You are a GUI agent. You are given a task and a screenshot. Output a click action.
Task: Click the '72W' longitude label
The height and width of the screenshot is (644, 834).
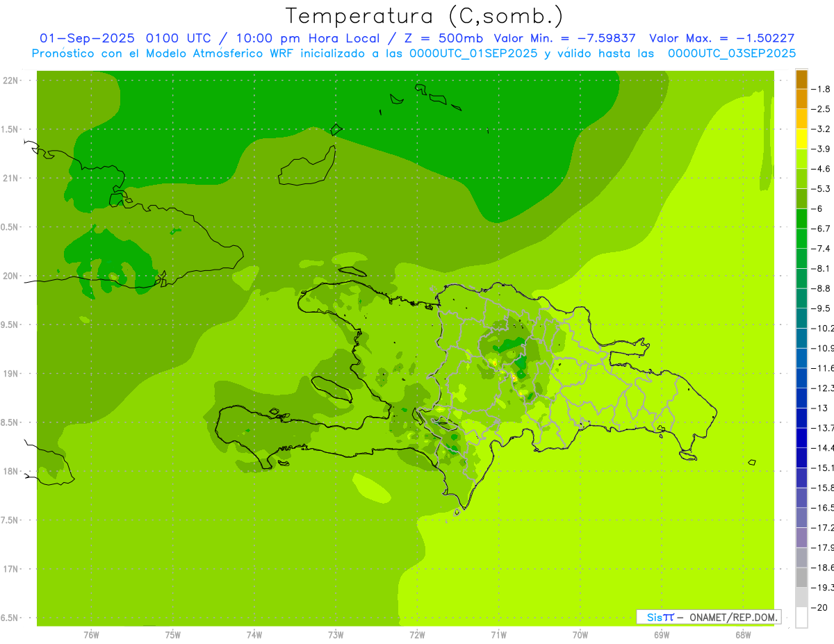417,634
